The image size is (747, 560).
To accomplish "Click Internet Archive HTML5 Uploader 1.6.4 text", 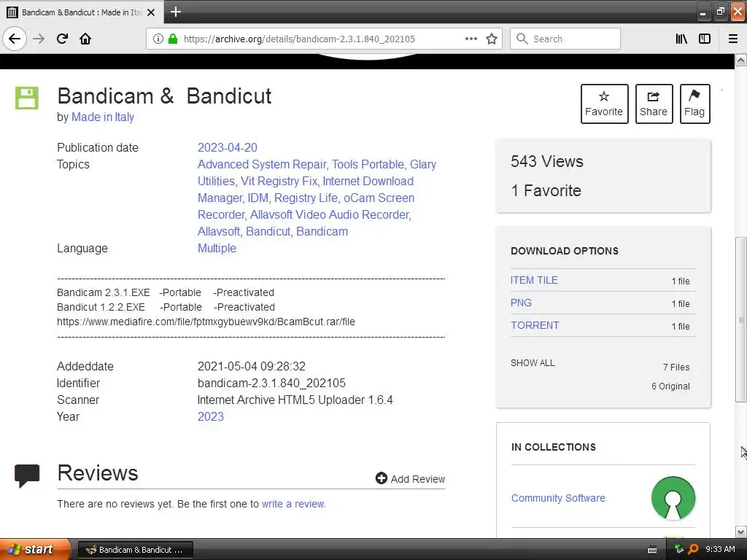I will [295, 400].
